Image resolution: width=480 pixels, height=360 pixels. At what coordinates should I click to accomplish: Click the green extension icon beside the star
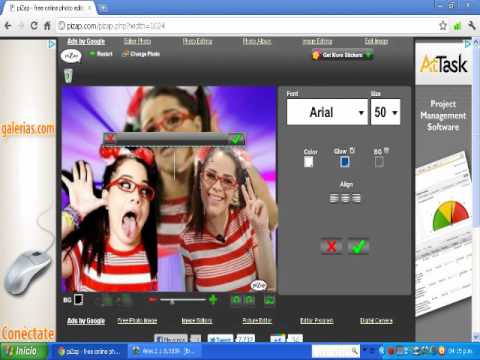click(457, 26)
